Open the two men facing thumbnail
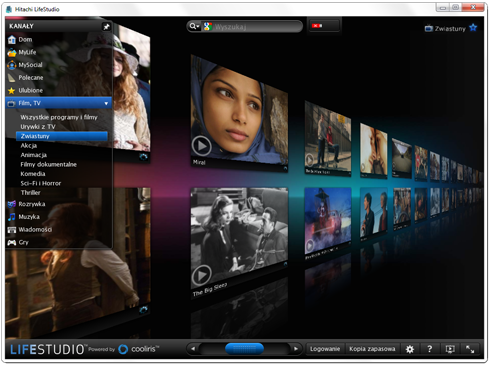Viewport: 490px width, 366px height. click(x=374, y=213)
